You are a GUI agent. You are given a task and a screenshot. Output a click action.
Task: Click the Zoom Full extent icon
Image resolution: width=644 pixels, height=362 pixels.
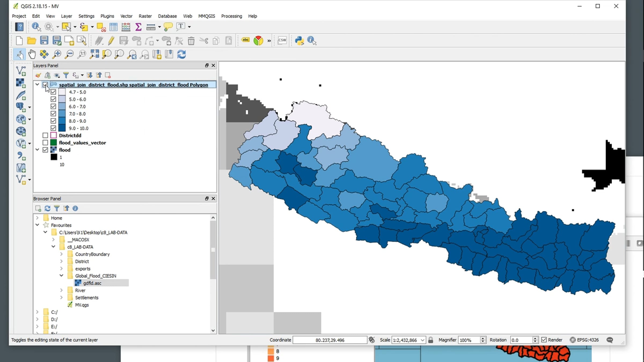94,54
